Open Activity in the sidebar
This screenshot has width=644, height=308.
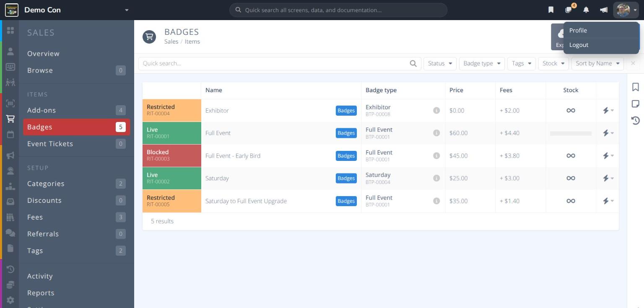pyautogui.click(x=76, y=276)
